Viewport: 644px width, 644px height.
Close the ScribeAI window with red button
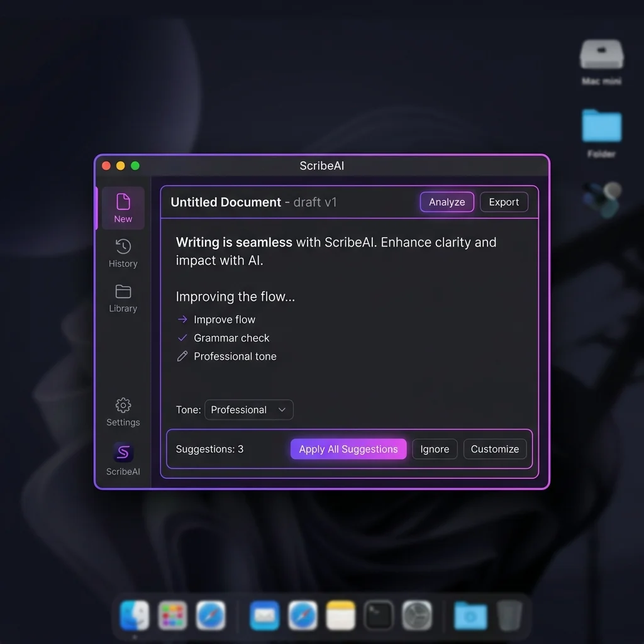coord(106,165)
